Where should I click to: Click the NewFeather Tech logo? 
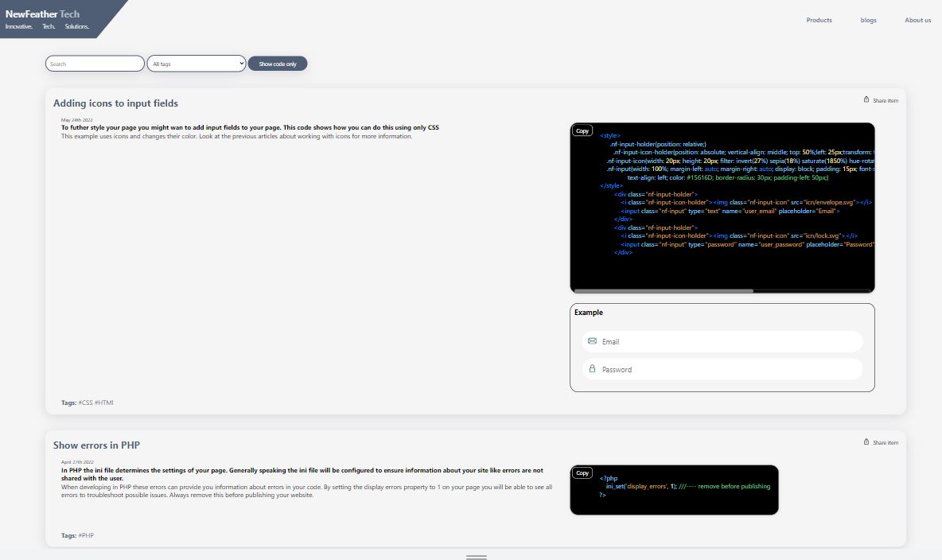(x=44, y=14)
